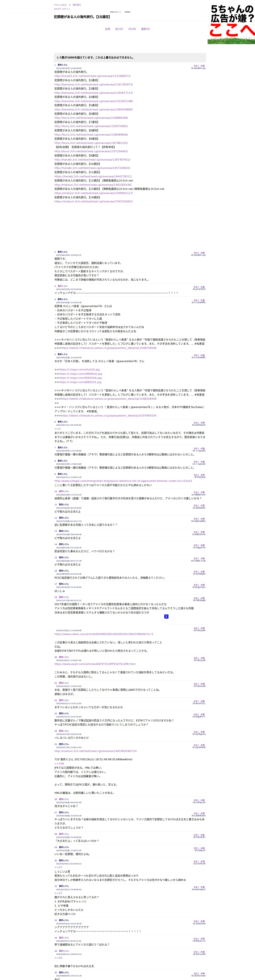Viewport: 255px width, 980px height.
Task: Click 大砲 on post 1
Action: tap(202, 66)
